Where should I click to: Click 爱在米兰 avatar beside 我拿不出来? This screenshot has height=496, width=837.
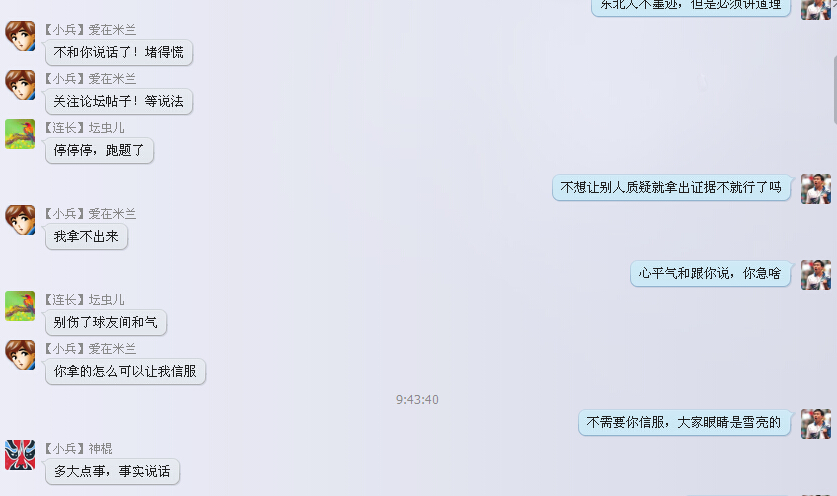click(20, 220)
